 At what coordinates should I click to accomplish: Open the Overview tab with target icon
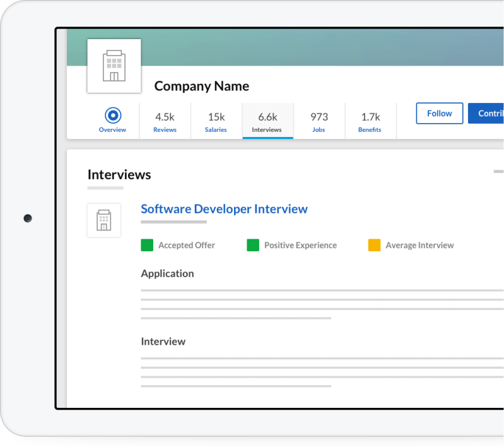click(x=112, y=121)
